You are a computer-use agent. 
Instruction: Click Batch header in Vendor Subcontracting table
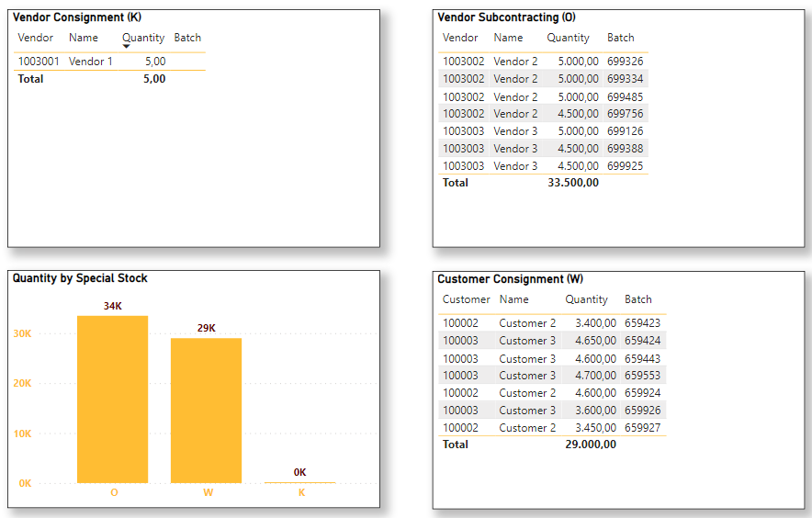(x=620, y=38)
